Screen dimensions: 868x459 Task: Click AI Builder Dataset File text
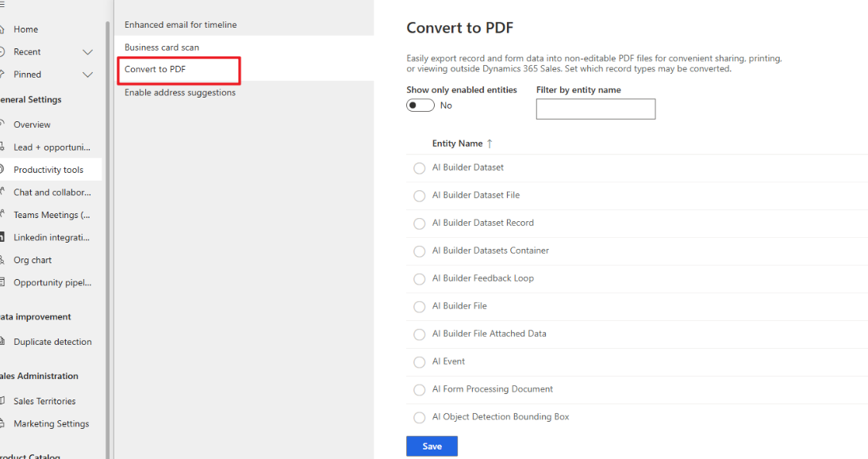pyautogui.click(x=476, y=195)
